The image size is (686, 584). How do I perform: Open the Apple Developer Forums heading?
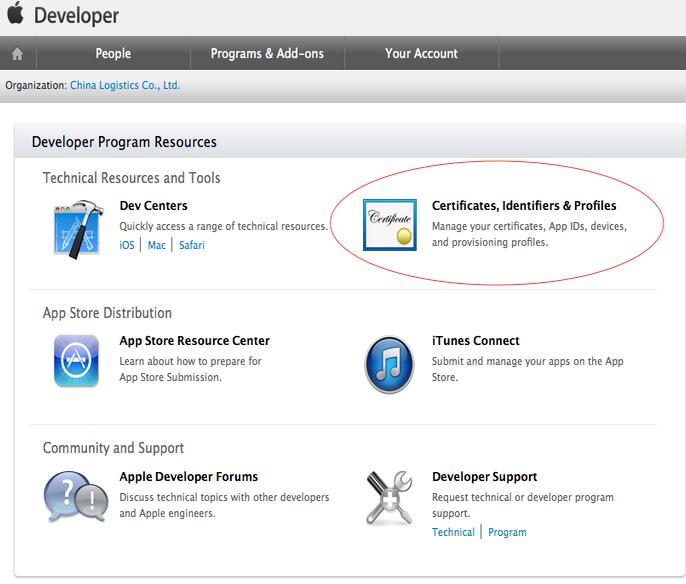coord(189,476)
